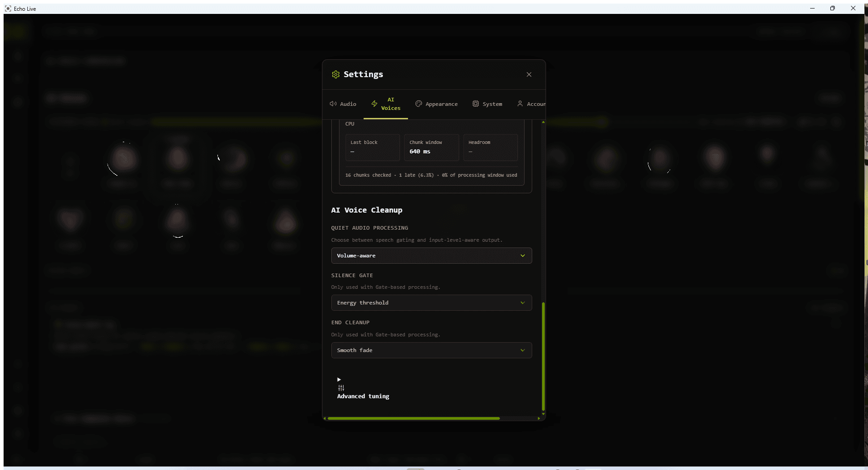The height and width of the screenshot is (470, 868).
Task: Click the AI Voice Cleanup heading
Action: click(367, 210)
